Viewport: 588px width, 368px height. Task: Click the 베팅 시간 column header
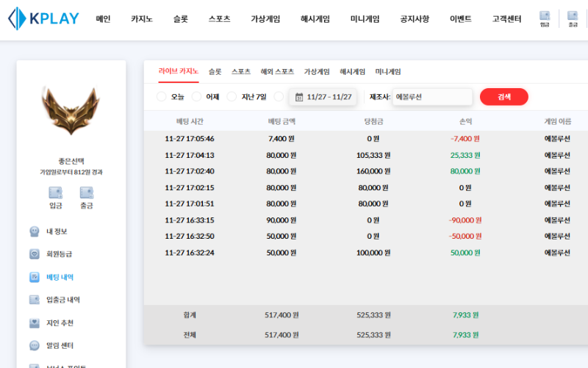190,121
